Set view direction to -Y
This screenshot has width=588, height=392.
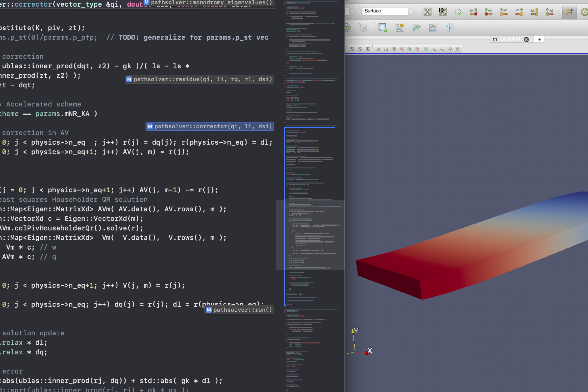click(519, 12)
